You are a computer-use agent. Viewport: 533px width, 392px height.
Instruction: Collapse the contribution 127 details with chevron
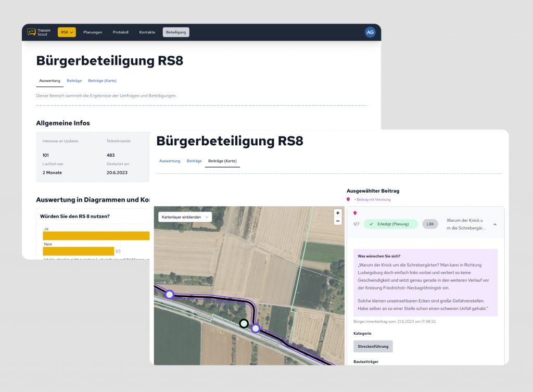pos(494,224)
